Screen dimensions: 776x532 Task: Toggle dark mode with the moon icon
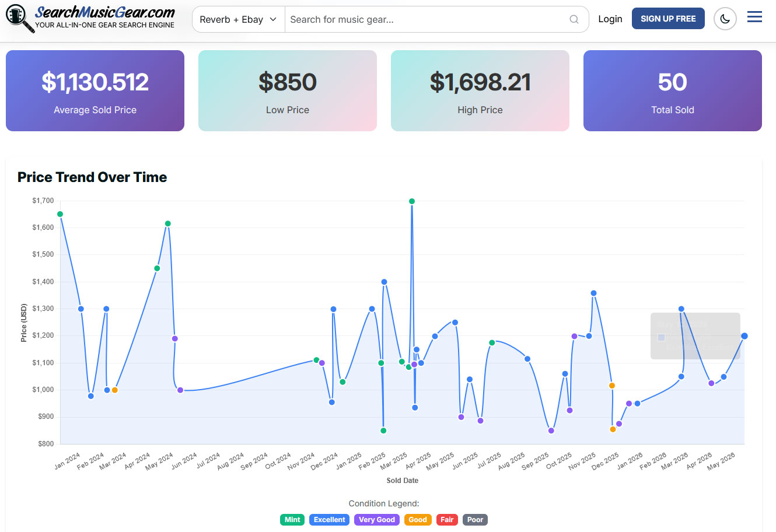point(725,19)
